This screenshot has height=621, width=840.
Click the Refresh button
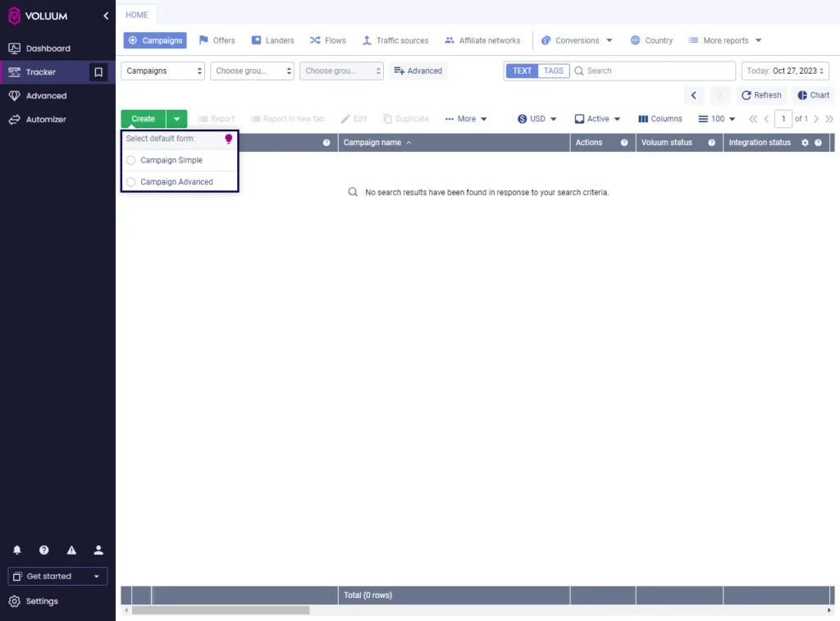click(761, 94)
